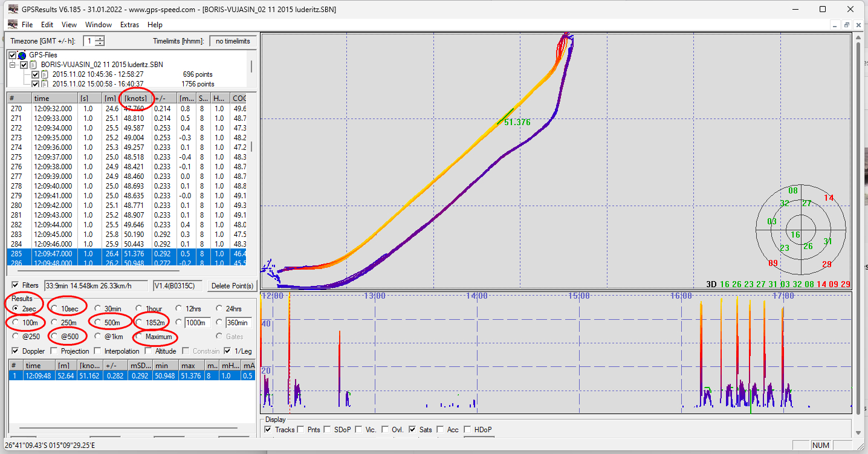Open the Help menu
Screen dimensions: 868x454
point(155,25)
